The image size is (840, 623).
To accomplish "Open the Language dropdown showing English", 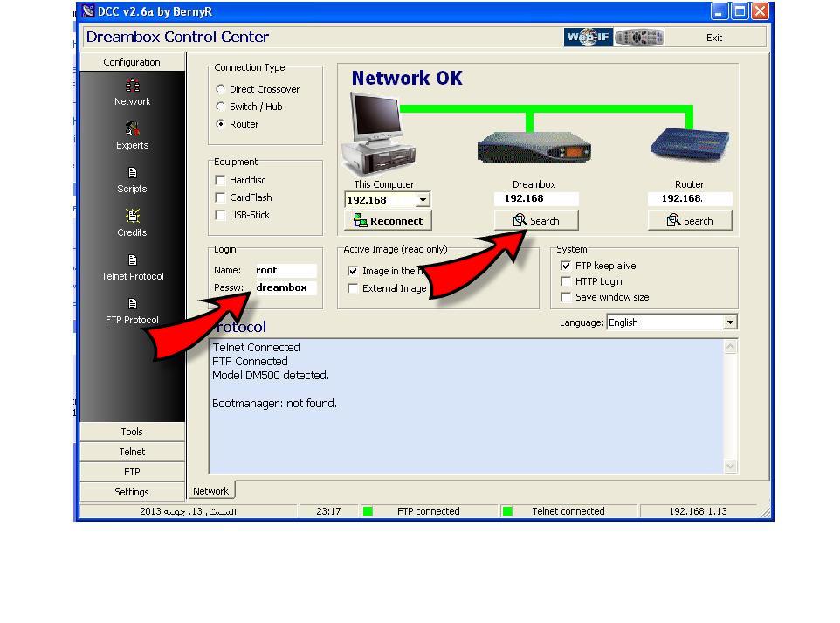I will tap(730, 322).
